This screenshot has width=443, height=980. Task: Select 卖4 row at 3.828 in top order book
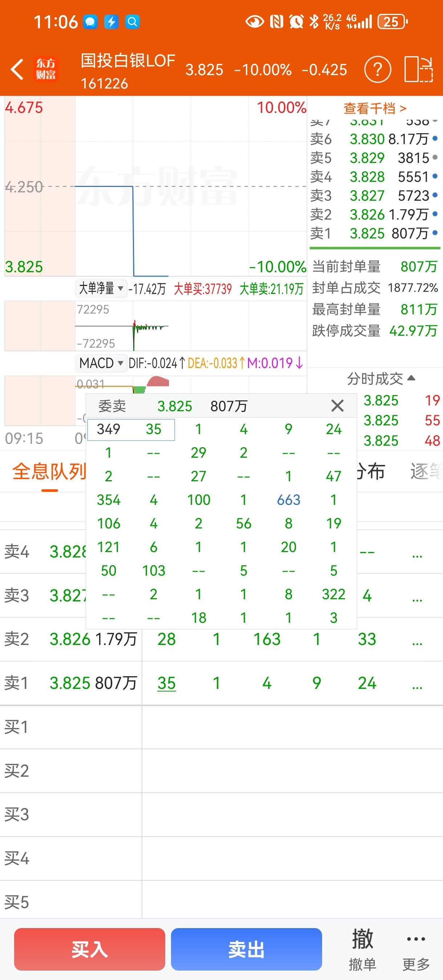pyautogui.click(x=374, y=176)
